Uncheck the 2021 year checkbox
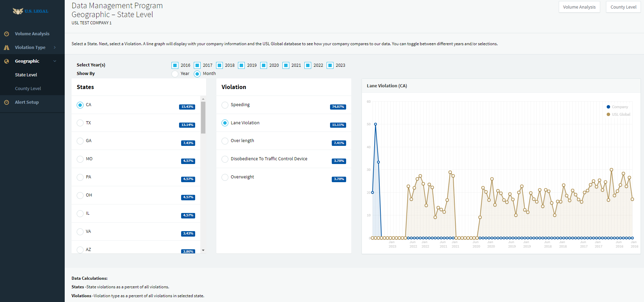The image size is (644, 302). click(286, 65)
